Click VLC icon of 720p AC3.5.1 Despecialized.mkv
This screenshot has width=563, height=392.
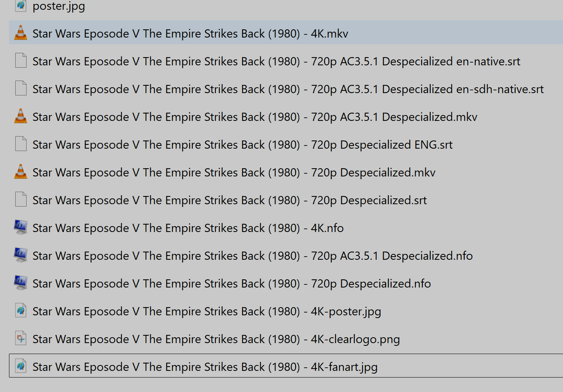(21, 116)
